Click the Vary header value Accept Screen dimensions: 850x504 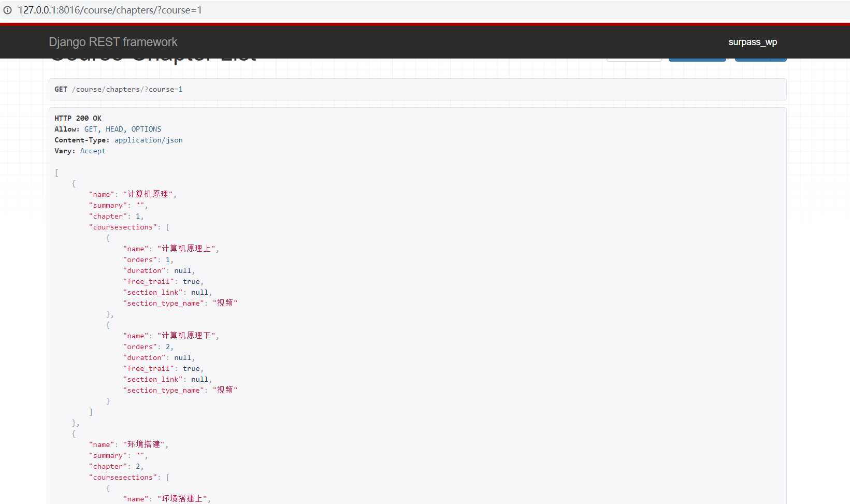click(93, 151)
